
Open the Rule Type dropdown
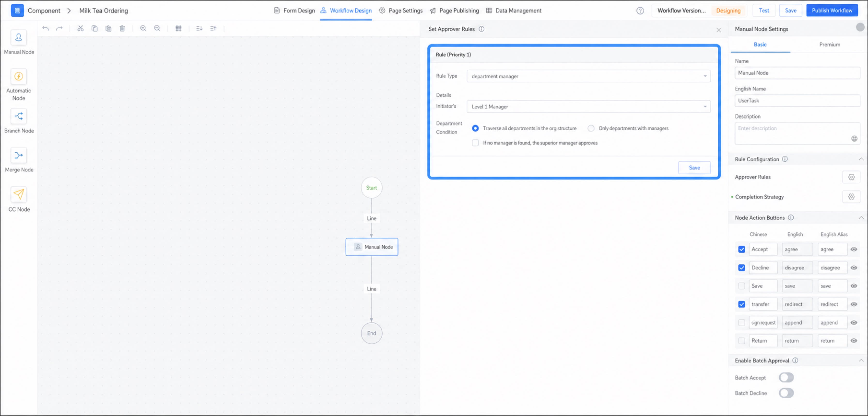(588, 76)
